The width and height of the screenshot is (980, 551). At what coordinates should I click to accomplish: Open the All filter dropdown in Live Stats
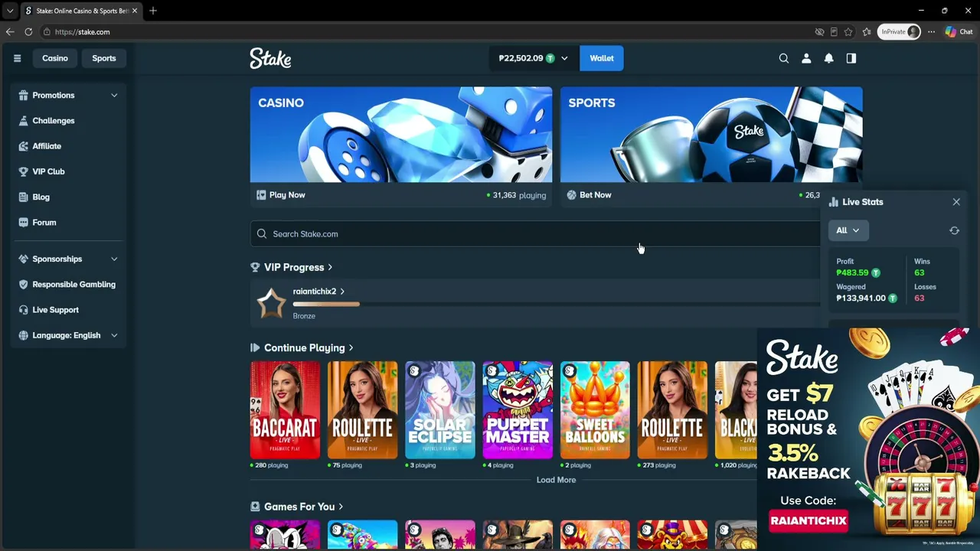[x=848, y=230]
